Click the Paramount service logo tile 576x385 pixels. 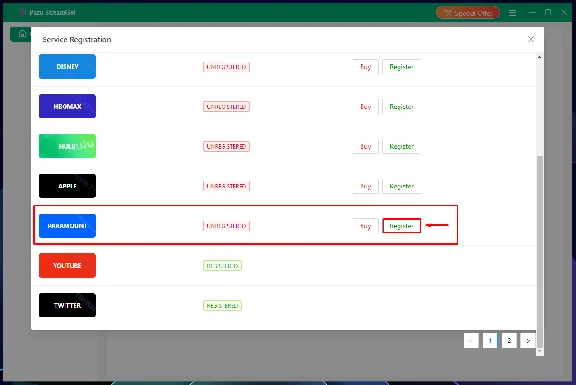click(67, 226)
